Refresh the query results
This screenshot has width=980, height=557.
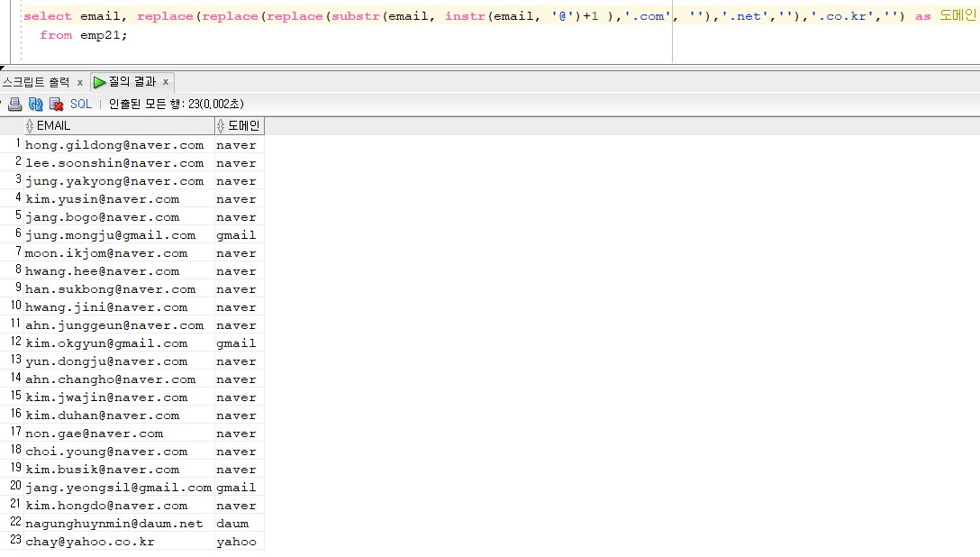(x=36, y=105)
